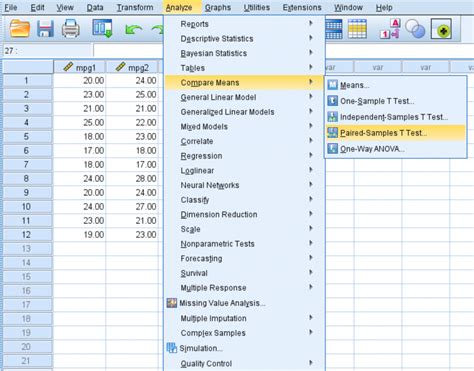474x371 pixels.
Task: Click mpg1 cell with value 25.00
Action: coord(80,122)
